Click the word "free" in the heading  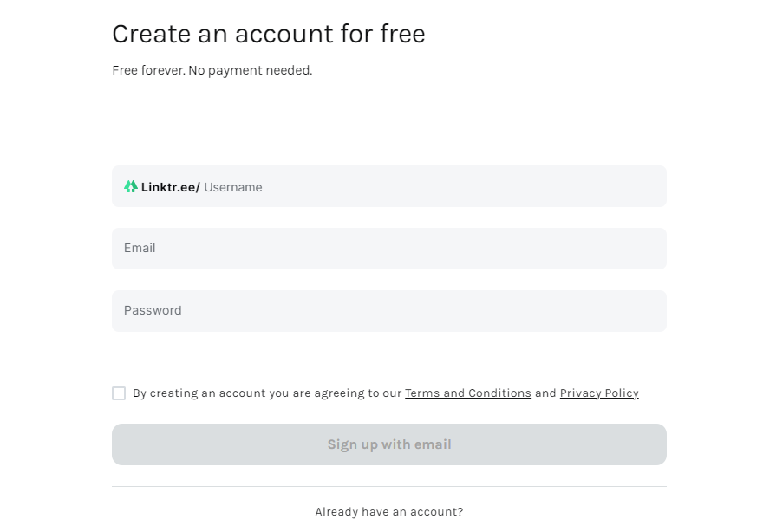point(403,34)
